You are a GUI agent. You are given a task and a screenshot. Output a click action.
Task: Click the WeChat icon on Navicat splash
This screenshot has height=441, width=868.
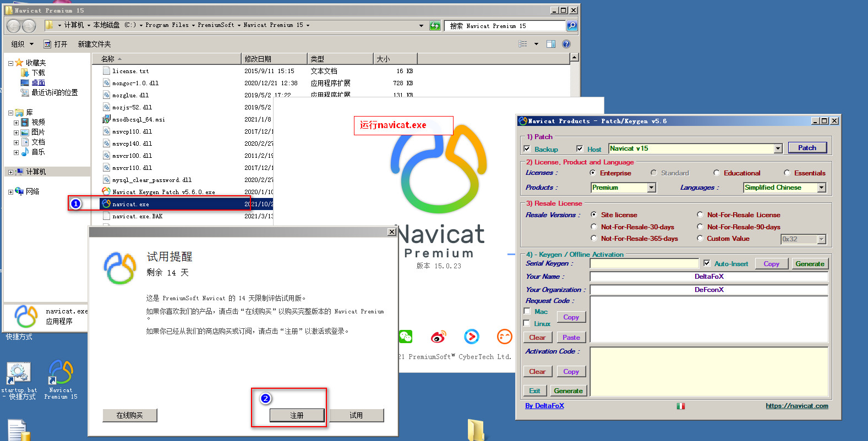pos(406,337)
